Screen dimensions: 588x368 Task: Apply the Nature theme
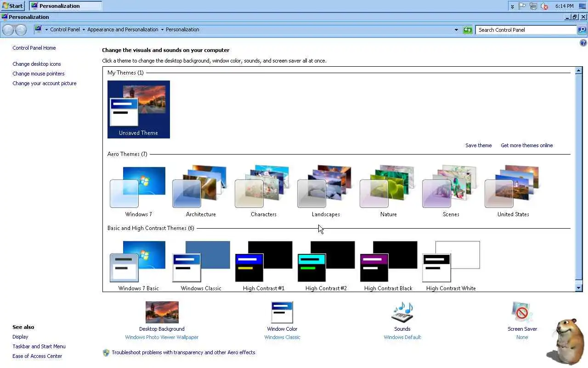coord(388,191)
